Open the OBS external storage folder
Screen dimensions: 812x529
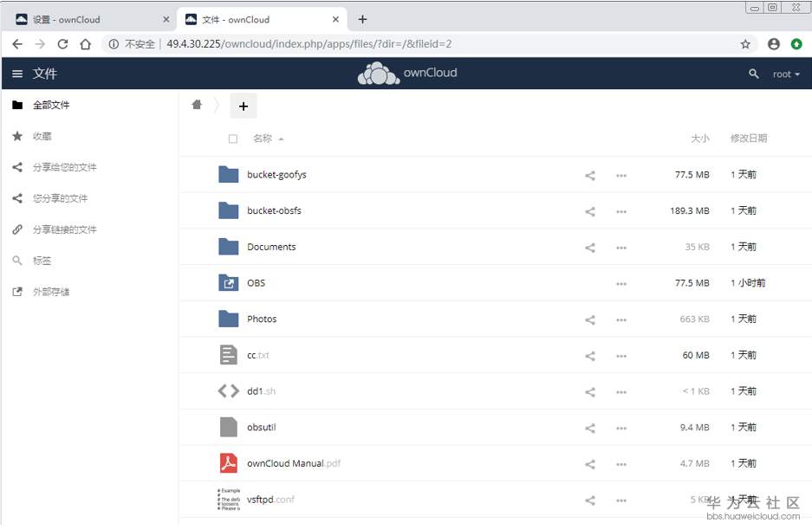(x=256, y=283)
